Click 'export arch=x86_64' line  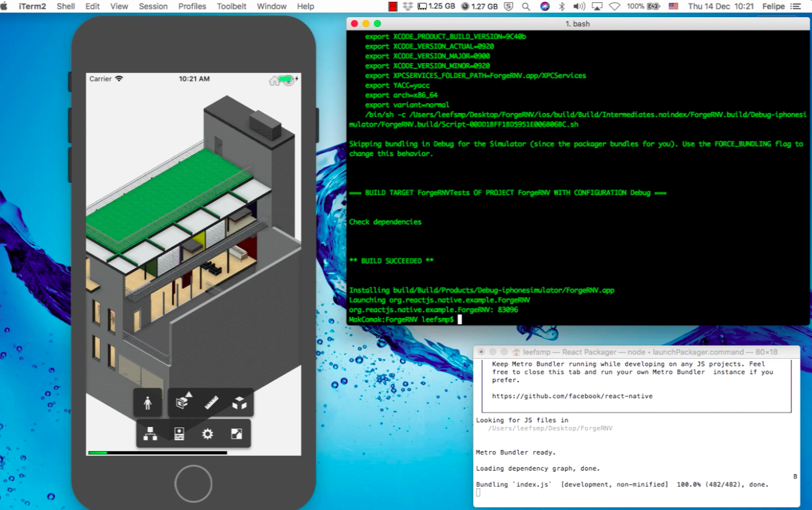(401, 95)
